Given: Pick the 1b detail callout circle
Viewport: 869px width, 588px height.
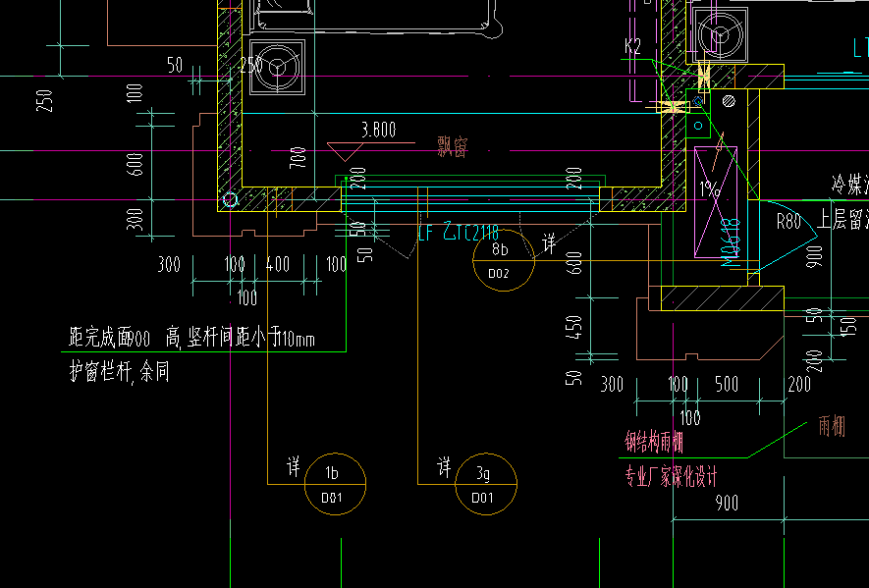Looking at the screenshot, I should coord(335,484).
